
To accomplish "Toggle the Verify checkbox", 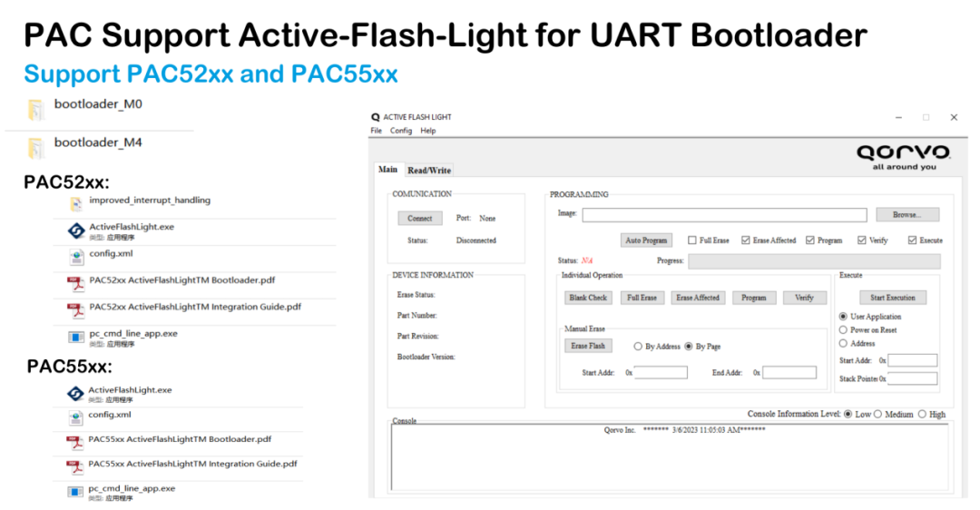I will click(x=862, y=240).
